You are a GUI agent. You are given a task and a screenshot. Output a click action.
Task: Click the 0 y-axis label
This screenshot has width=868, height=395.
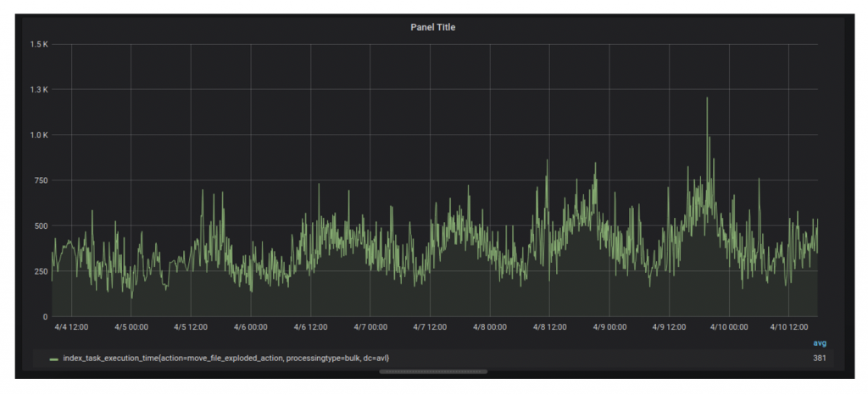[x=45, y=316]
